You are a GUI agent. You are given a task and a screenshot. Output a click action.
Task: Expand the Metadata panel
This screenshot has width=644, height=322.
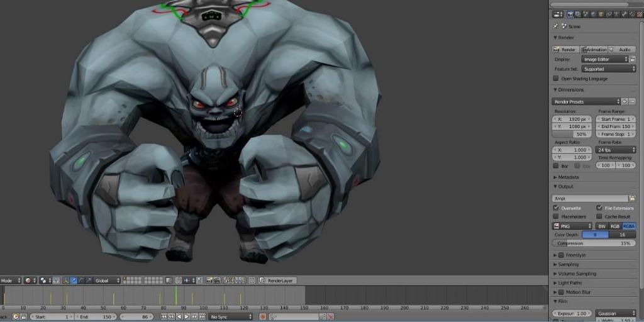click(568, 177)
